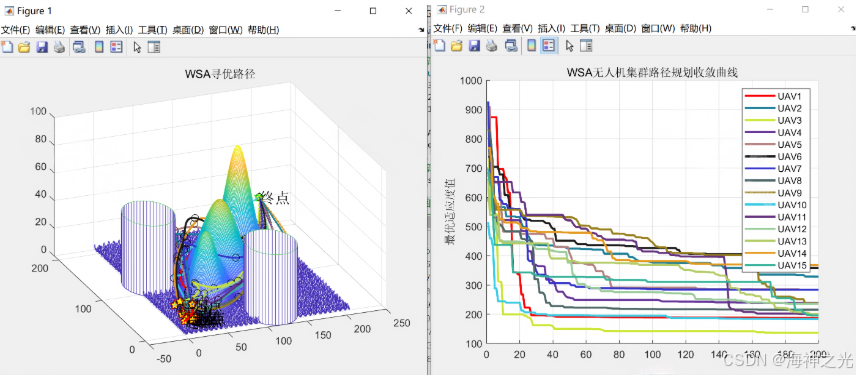The height and width of the screenshot is (375, 857).
Task: Select Edit Plot arrow in Figure 1 toolbar
Action: pyautogui.click(x=137, y=48)
